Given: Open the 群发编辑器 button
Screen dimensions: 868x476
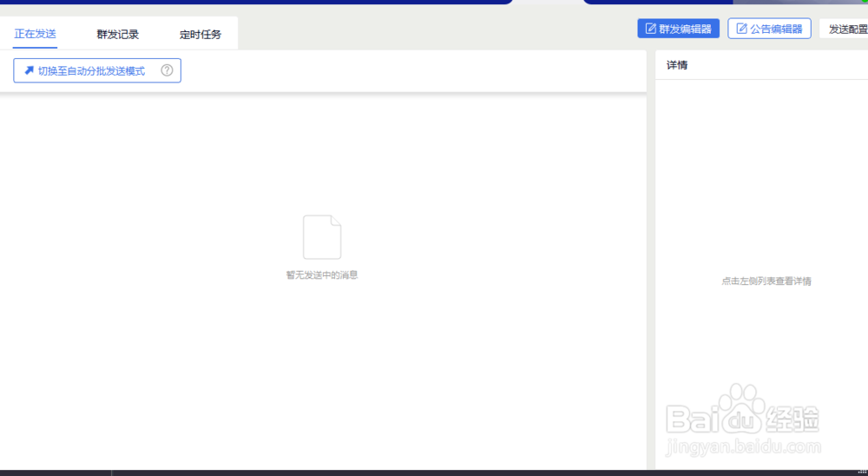Looking at the screenshot, I should click(x=678, y=29).
